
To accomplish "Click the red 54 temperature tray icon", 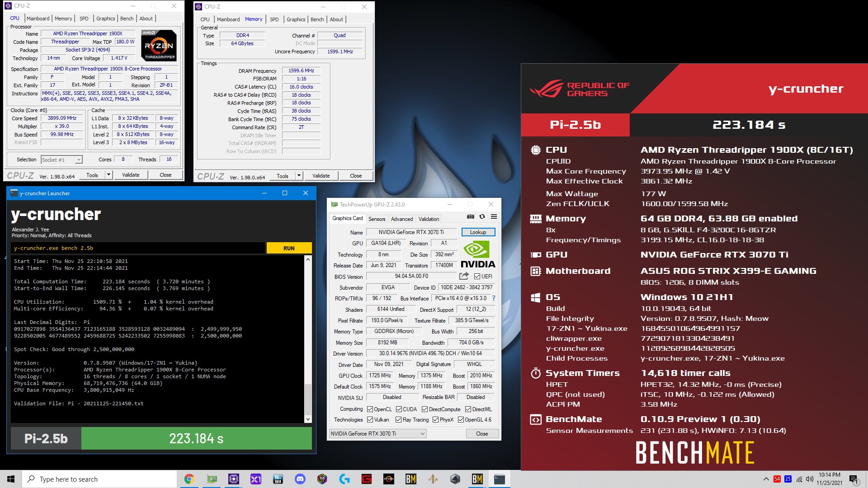I will pos(777,479).
